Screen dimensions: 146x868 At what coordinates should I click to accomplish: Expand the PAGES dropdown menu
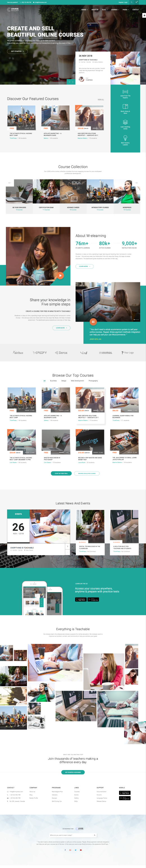coord(126,10)
